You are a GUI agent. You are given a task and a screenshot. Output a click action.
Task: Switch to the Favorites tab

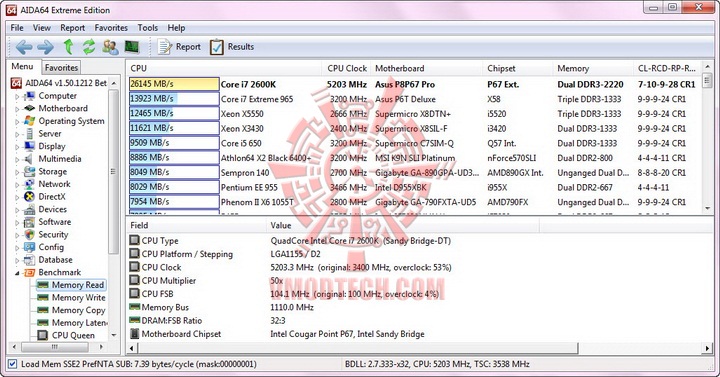61,68
